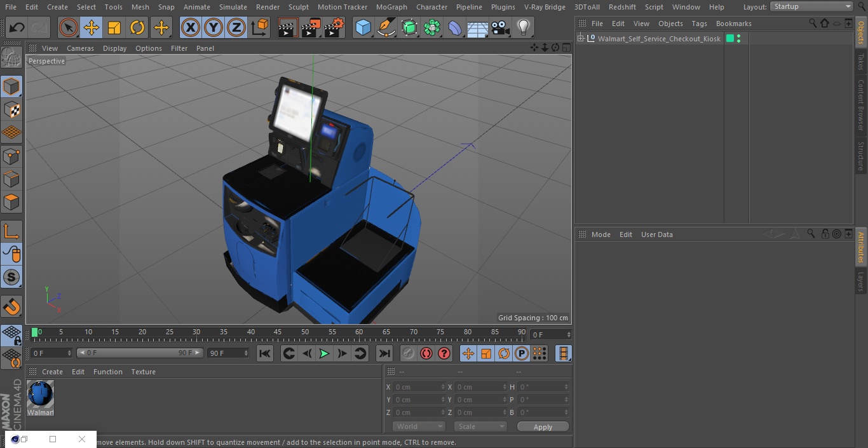Open the Scale mode dropdown
Image resolution: width=868 pixels, height=448 pixels.
(x=480, y=426)
